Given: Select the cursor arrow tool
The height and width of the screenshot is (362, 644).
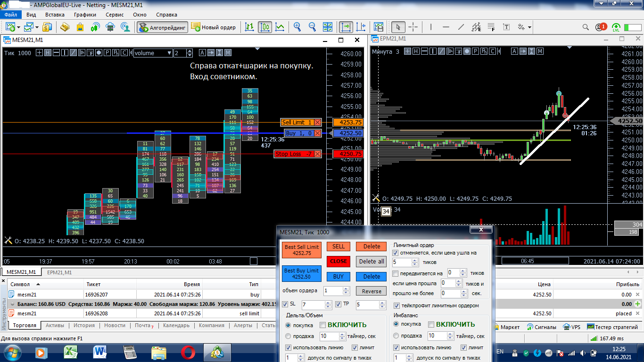Looking at the screenshot, I should pos(398,27).
